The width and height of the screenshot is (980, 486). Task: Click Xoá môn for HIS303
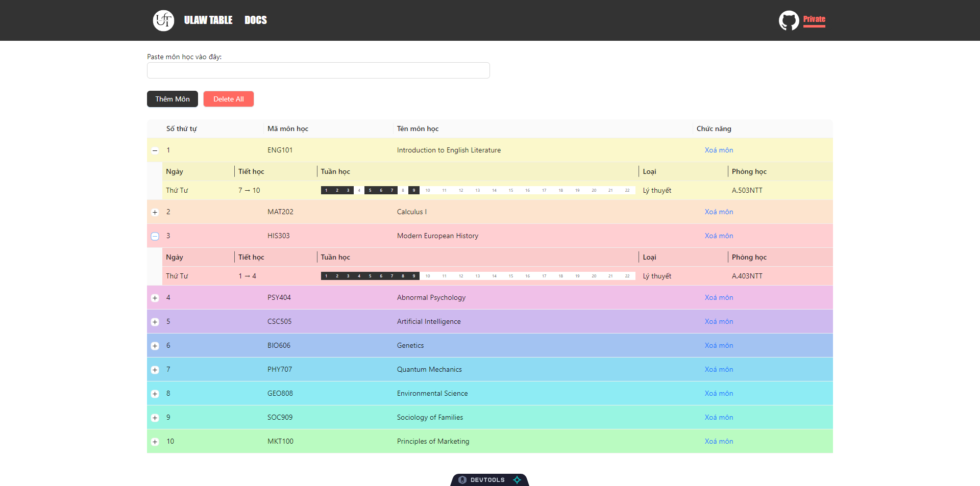pyautogui.click(x=719, y=236)
